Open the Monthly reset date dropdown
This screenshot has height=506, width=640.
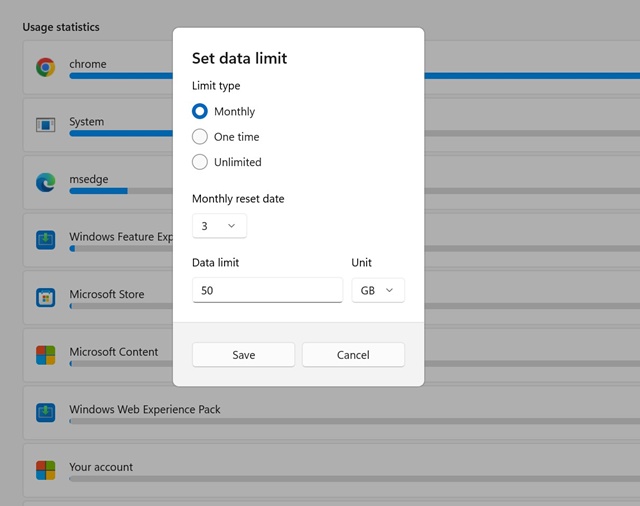pos(219,226)
